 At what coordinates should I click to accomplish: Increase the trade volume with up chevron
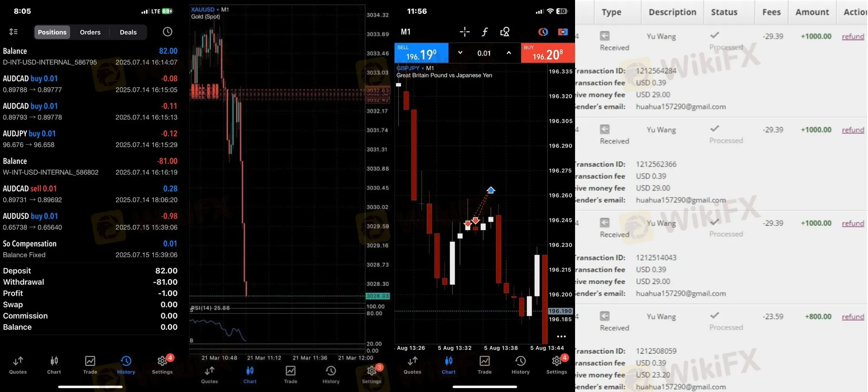click(x=509, y=53)
